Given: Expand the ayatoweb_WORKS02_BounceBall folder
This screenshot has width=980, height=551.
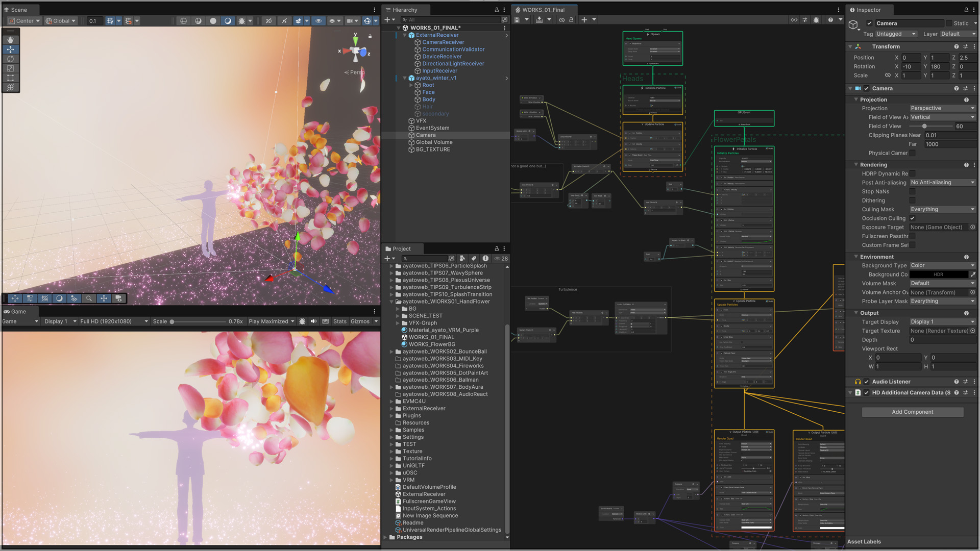Looking at the screenshot, I should pyautogui.click(x=391, y=352).
